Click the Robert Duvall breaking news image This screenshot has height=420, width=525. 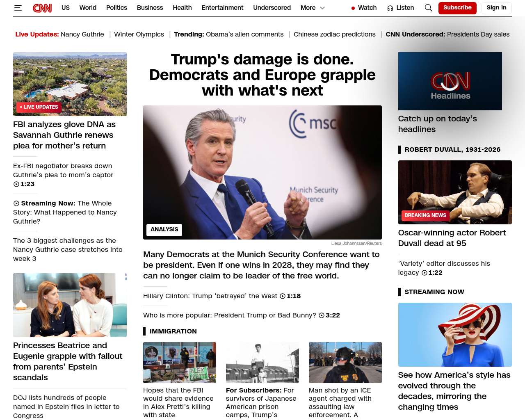click(x=455, y=192)
